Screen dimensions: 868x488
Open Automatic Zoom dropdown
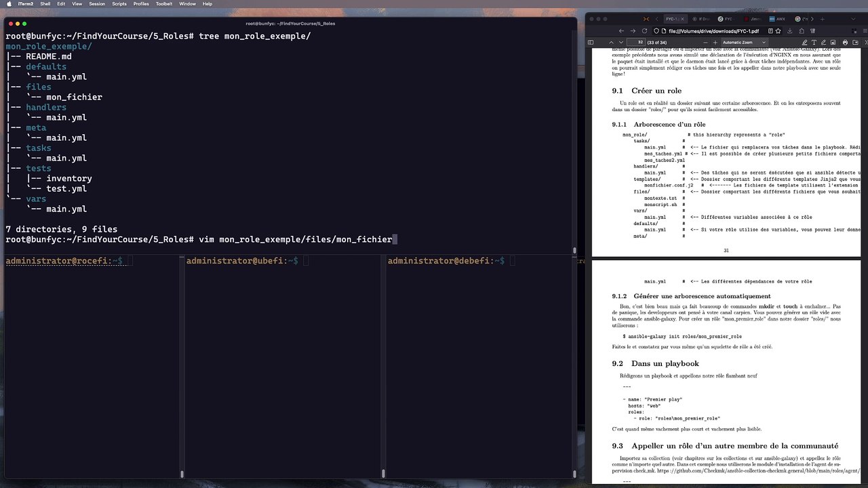point(744,42)
